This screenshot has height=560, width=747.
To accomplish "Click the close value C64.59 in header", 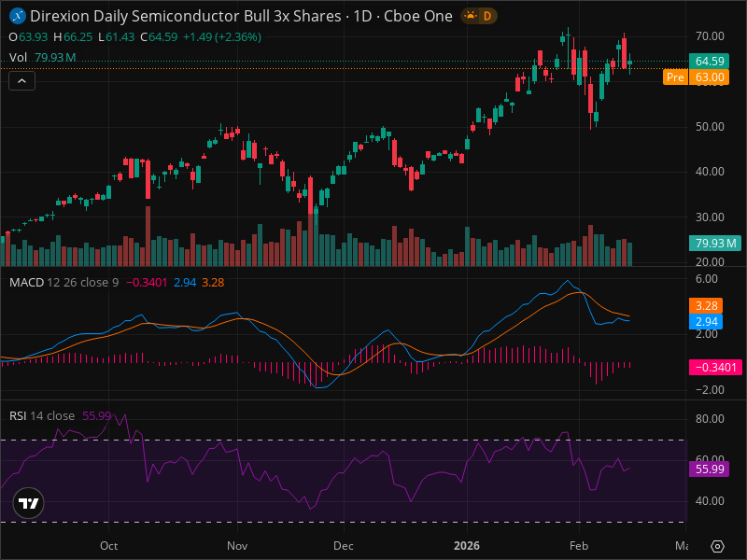I will 159,37.
